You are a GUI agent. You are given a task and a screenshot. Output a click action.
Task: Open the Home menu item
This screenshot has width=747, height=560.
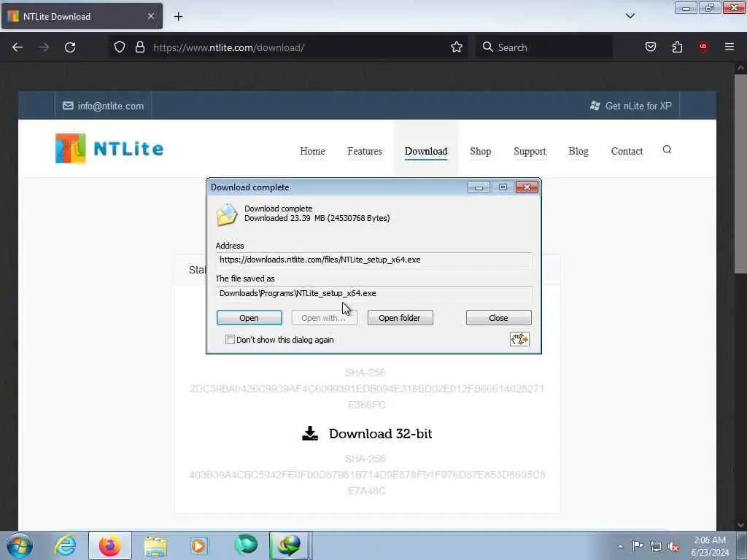pos(312,151)
